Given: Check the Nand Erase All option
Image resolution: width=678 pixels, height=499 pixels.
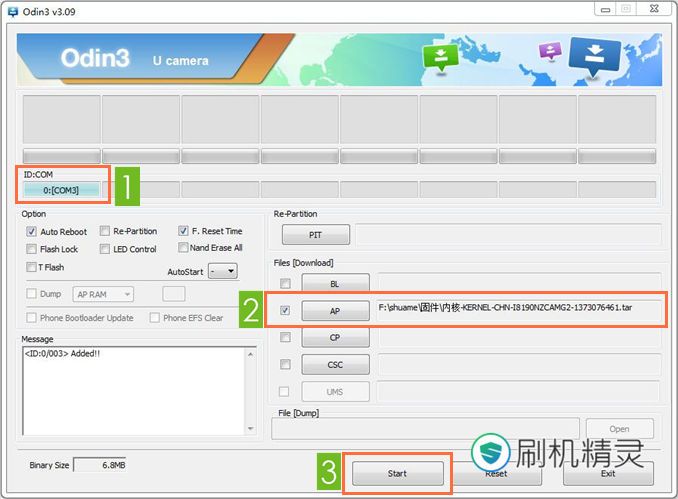Looking at the screenshot, I should [183, 247].
